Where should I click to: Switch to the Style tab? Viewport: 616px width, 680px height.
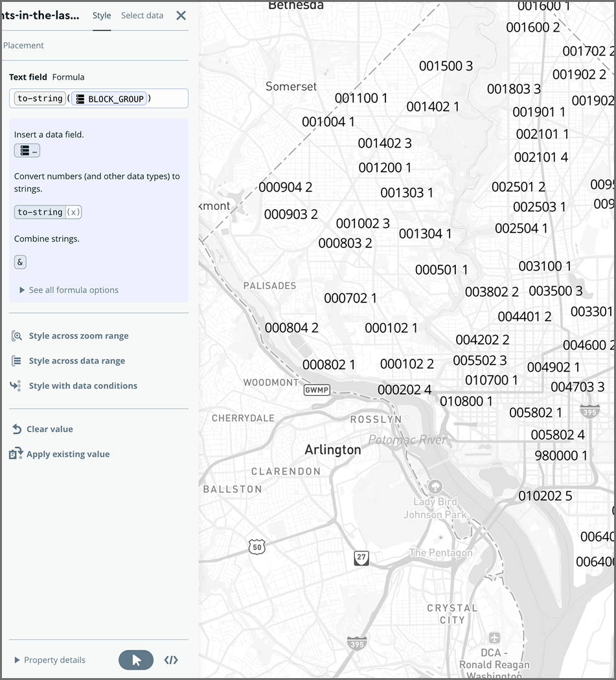(102, 15)
